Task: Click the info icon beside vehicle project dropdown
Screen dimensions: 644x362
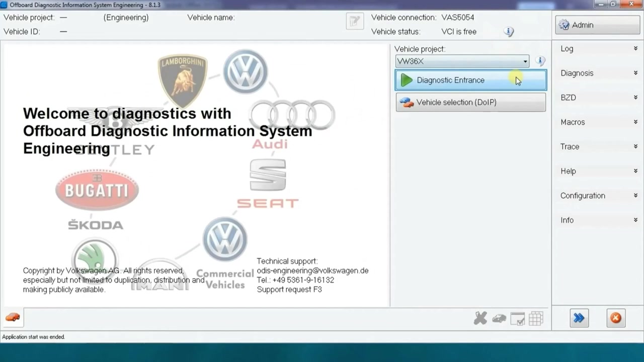Action: 540,61
